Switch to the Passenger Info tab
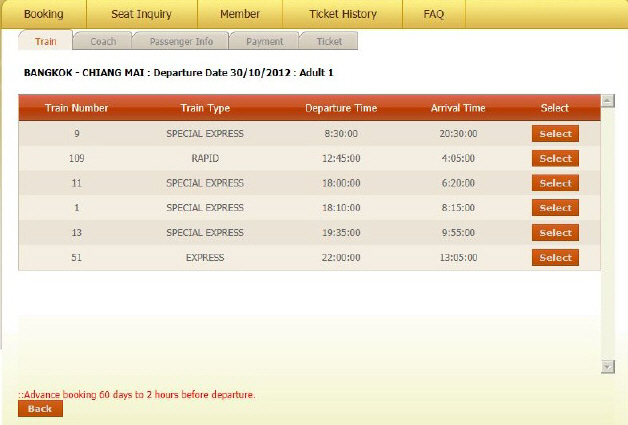This screenshot has width=628, height=425. pyautogui.click(x=181, y=41)
